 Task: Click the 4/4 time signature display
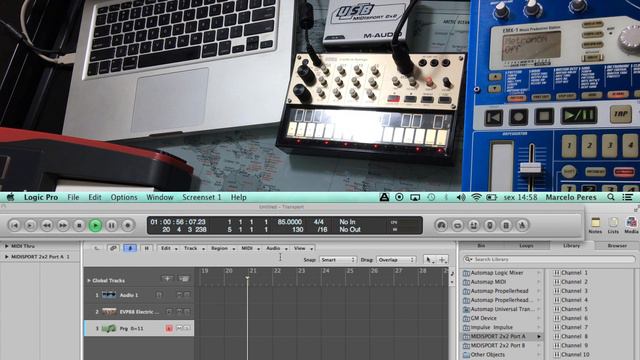click(x=318, y=222)
